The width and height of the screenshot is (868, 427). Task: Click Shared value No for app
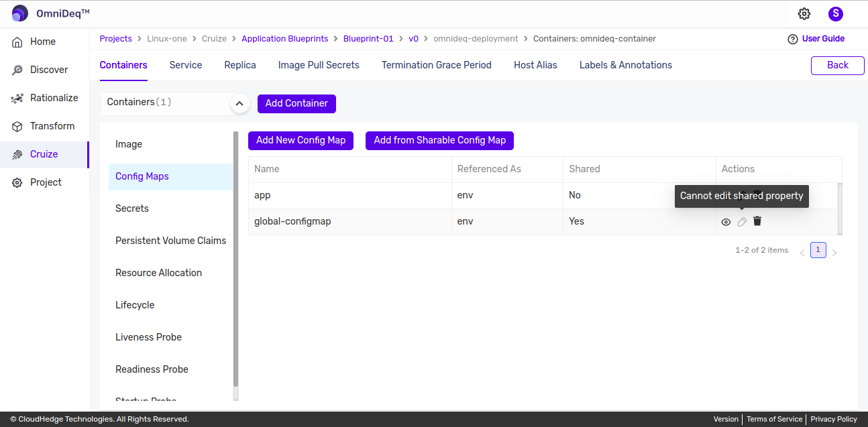click(575, 195)
